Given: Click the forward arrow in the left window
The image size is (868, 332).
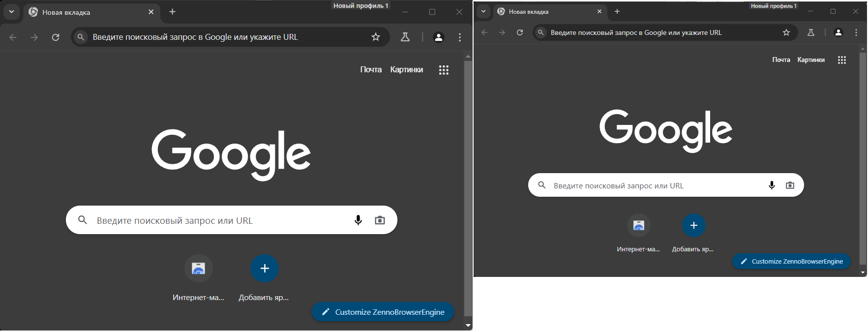Looking at the screenshot, I should (x=34, y=37).
